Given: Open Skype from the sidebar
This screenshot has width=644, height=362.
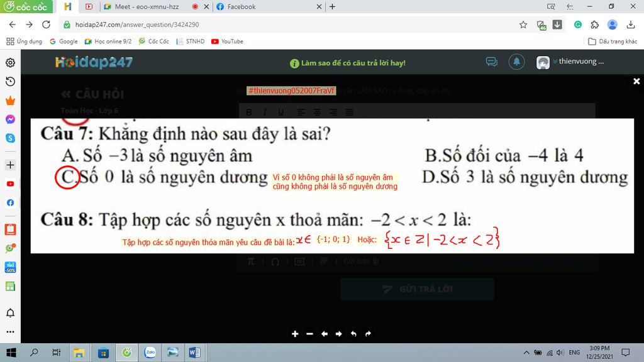Looking at the screenshot, I should tap(10, 138).
